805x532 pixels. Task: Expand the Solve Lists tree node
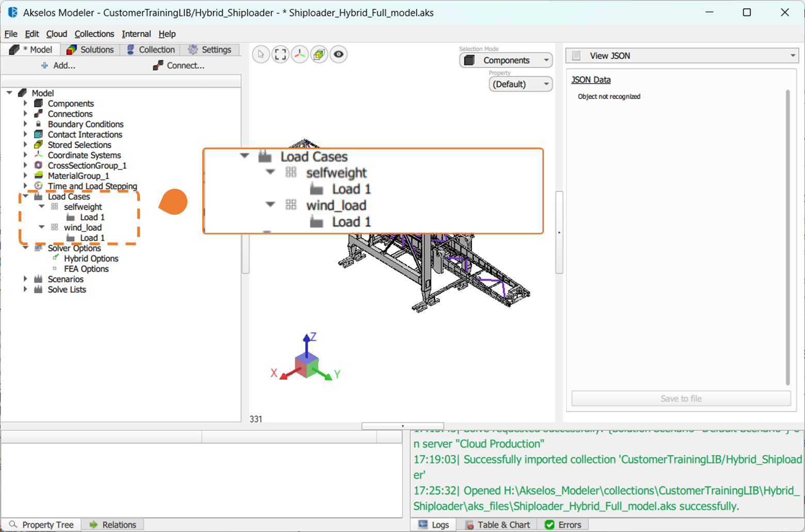[25, 289]
